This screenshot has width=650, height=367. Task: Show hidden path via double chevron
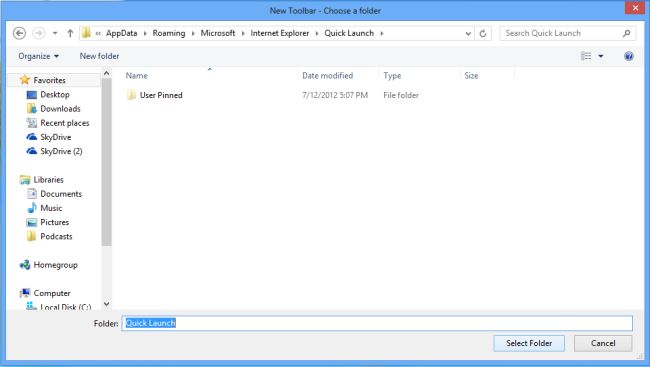tap(98, 34)
